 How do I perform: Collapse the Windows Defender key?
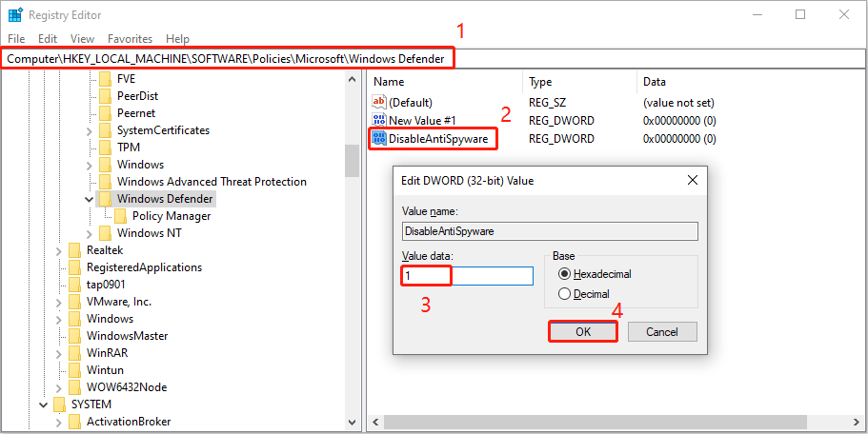90,199
